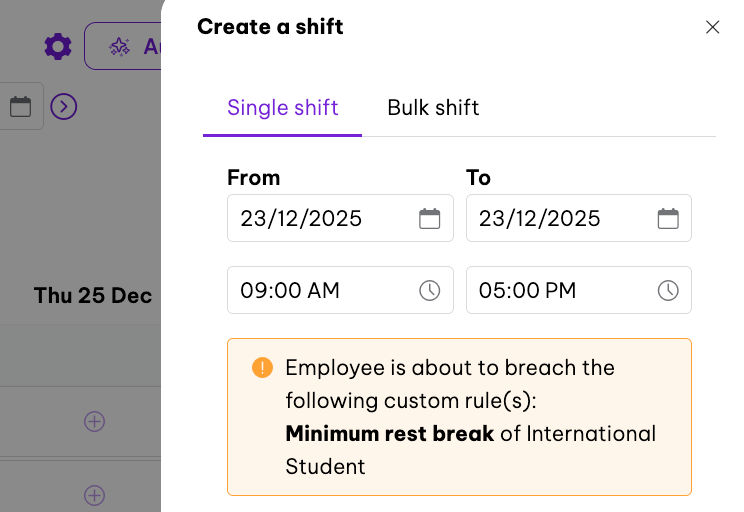
Task: Switch to the Single shift tab
Action: tap(282, 108)
